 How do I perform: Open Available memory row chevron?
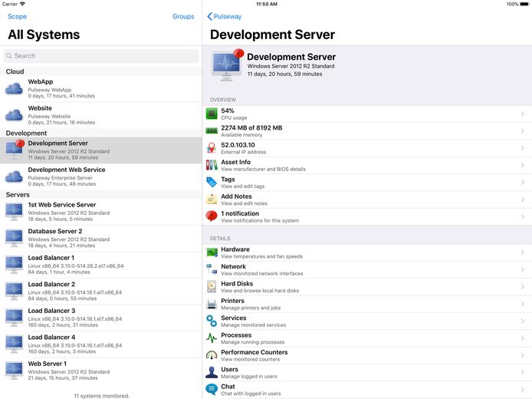pyautogui.click(x=523, y=130)
